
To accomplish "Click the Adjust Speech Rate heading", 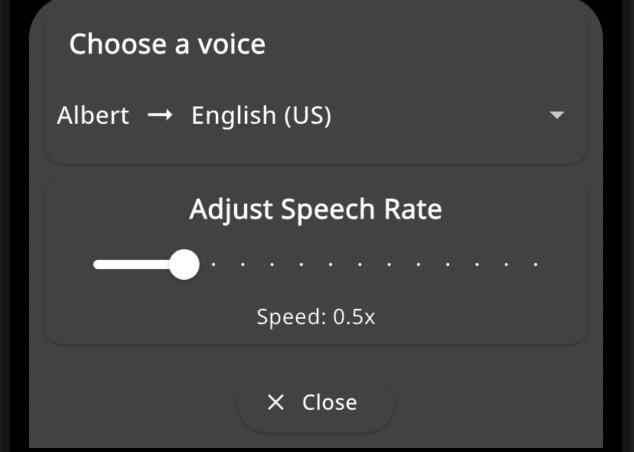I will click(x=316, y=210).
